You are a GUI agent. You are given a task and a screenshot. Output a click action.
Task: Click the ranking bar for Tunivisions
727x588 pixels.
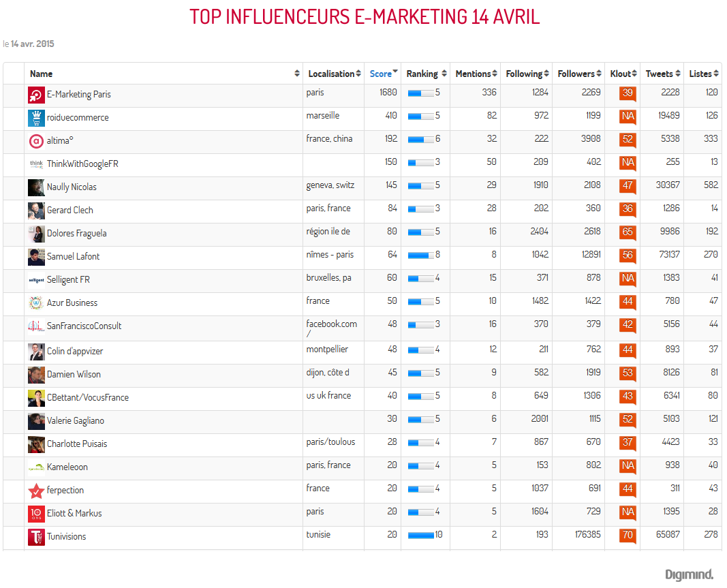click(x=420, y=536)
